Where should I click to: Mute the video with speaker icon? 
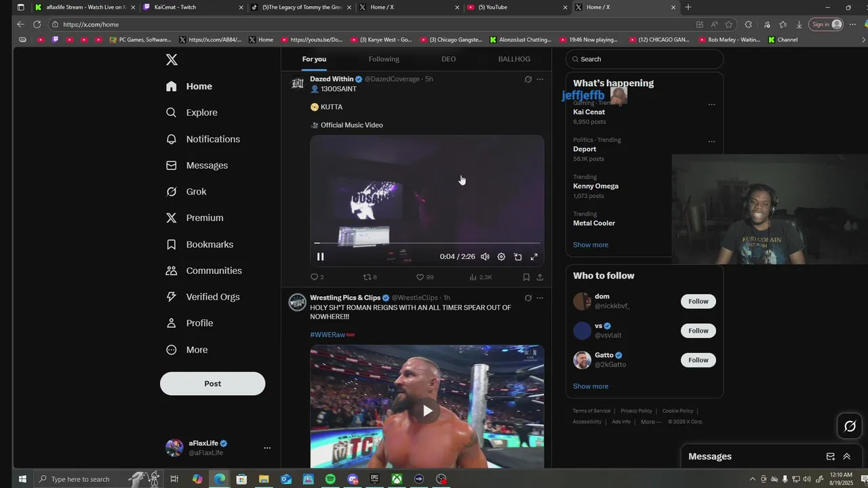point(485,257)
